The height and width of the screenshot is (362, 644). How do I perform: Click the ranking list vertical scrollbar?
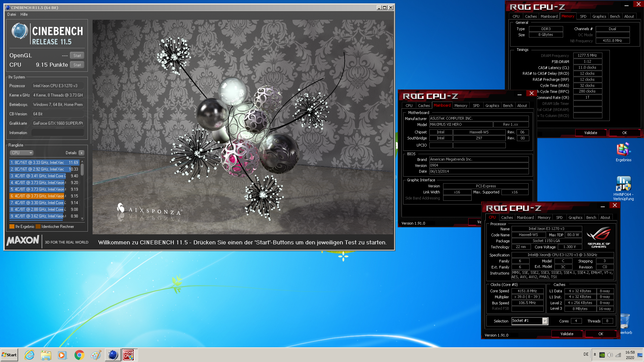[82, 190]
